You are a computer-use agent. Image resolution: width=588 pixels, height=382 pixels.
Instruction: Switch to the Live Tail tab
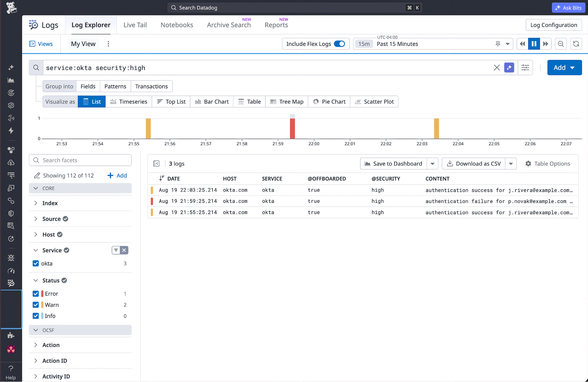coord(135,25)
